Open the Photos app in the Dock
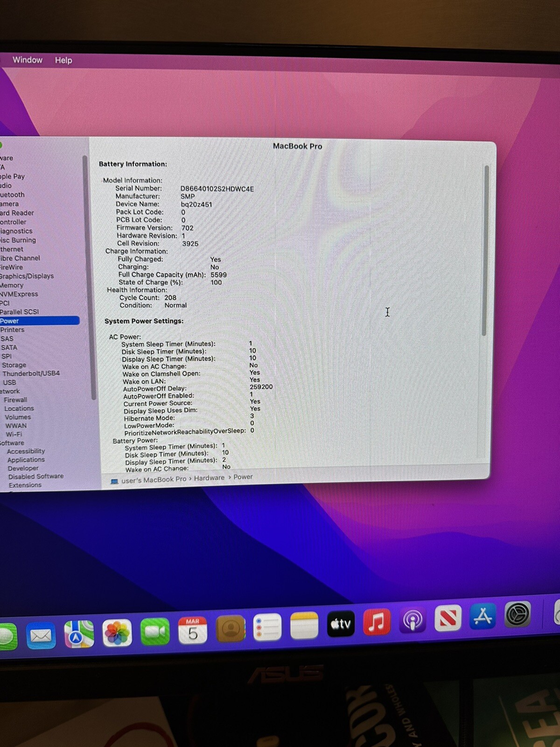The image size is (560, 747). pyautogui.click(x=117, y=633)
